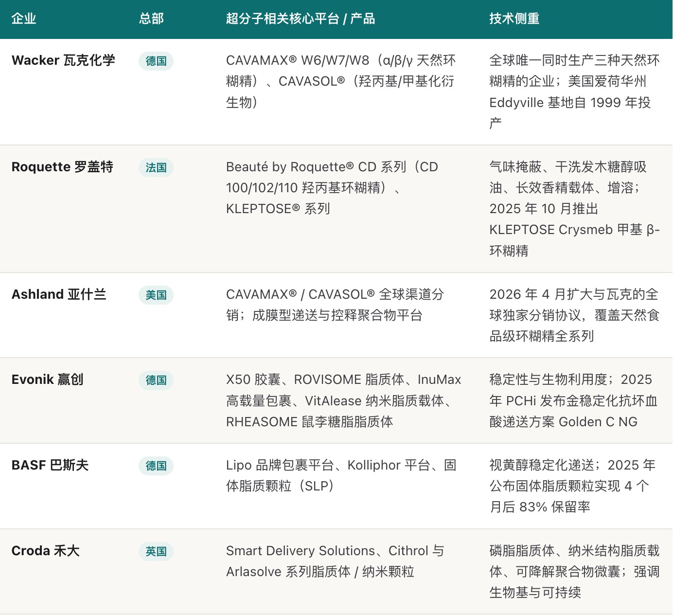Select the Roquette 罗盖特 company name
The width and height of the screenshot is (673, 616).
click(x=62, y=167)
